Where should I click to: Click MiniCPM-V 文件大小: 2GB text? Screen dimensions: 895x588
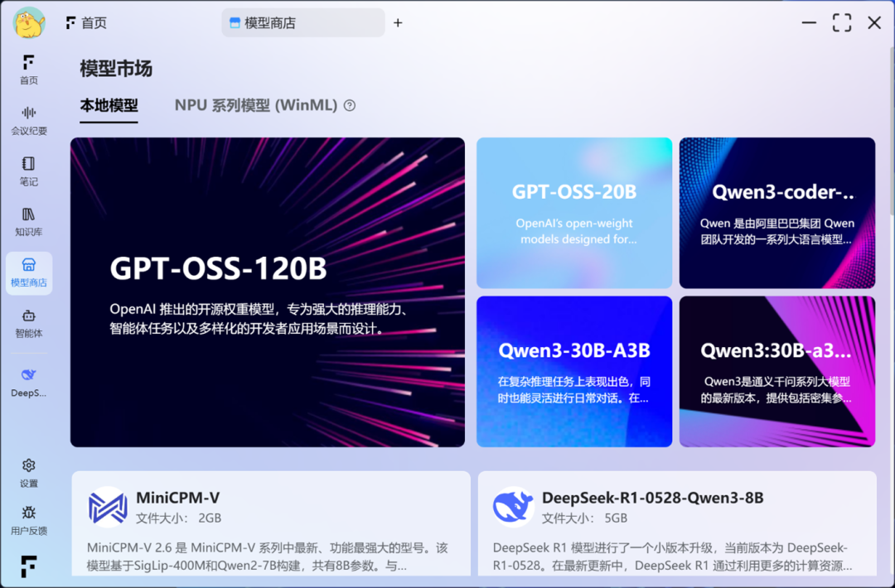(179, 518)
